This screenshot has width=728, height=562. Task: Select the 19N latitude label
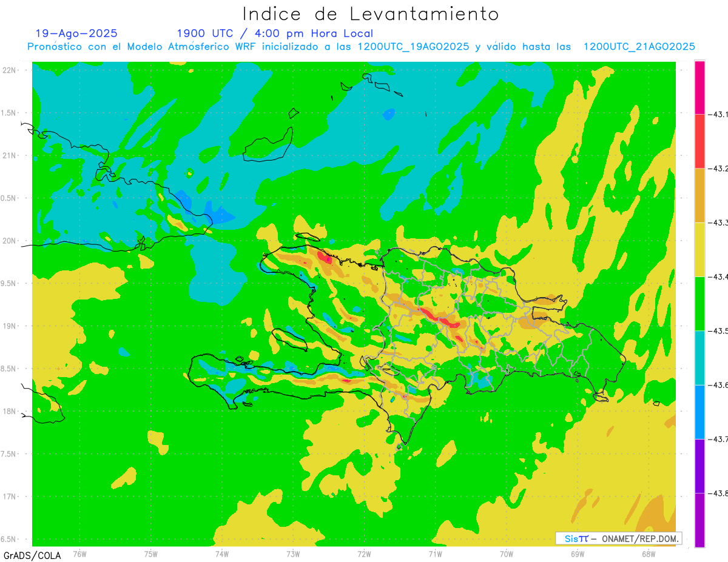[x=10, y=326]
